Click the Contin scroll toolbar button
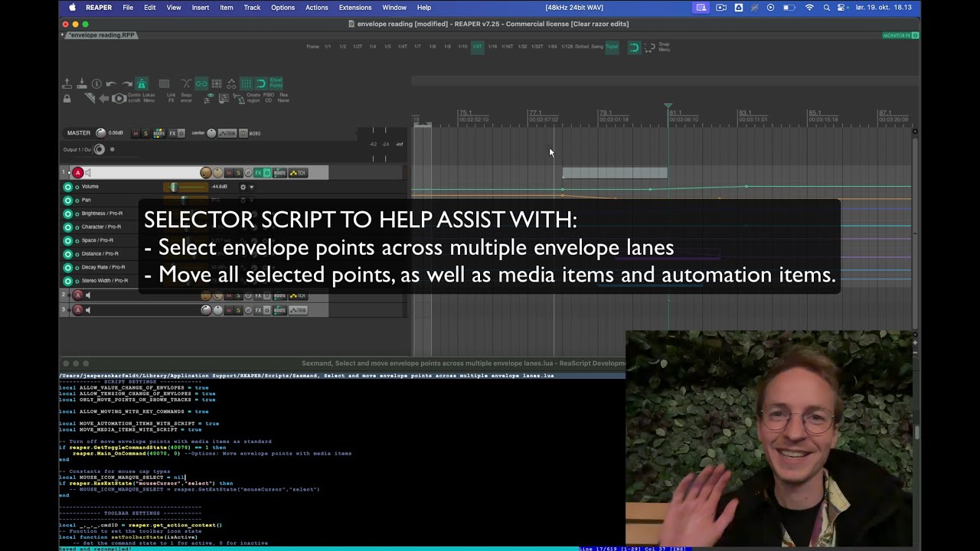The height and width of the screenshot is (551, 980). click(x=134, y=98)
